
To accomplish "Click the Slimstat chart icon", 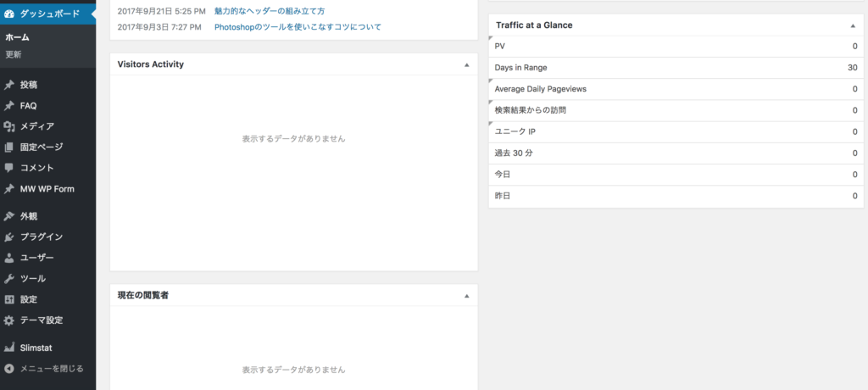I will [x=9, y=348].
